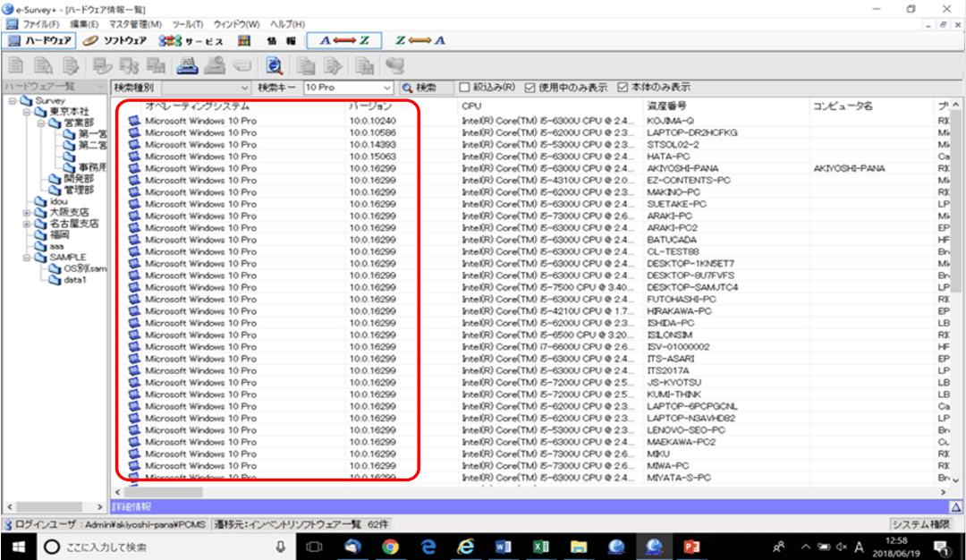
Task: Open Word from the taskbar
Action: [x=504, y=547]
